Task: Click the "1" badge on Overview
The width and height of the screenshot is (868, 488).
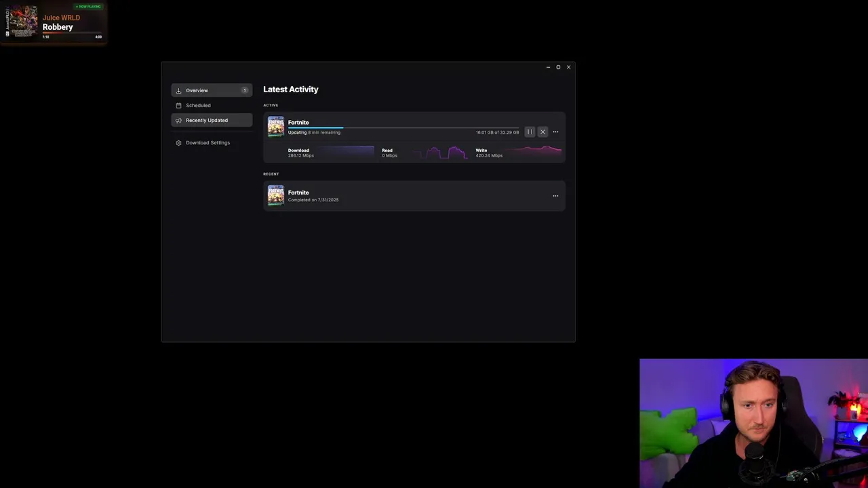Action: click(x=245, y=90)
